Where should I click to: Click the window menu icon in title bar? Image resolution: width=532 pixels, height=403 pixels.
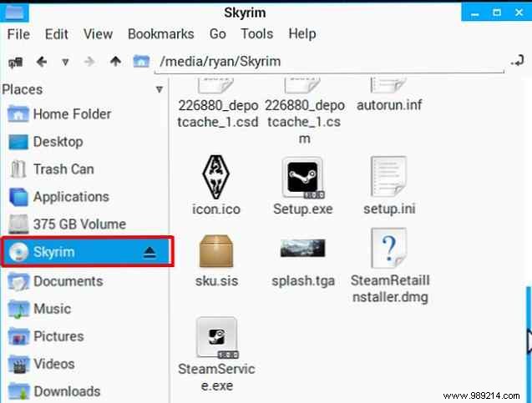coord(14,13)
